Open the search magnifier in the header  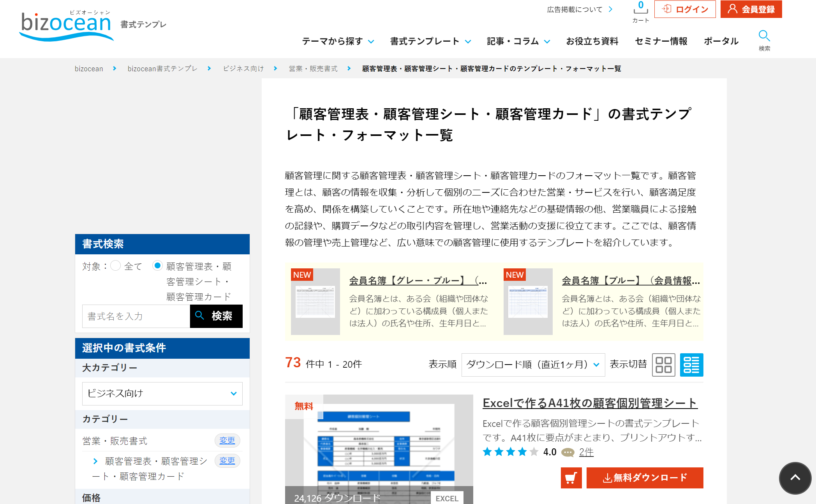(x=764, y=37)
